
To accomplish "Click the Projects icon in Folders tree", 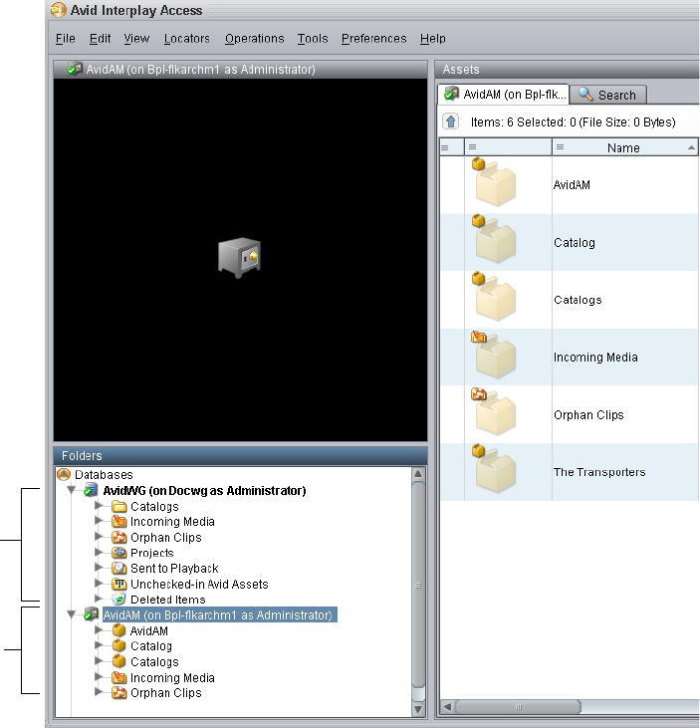I will coord(119,553).
